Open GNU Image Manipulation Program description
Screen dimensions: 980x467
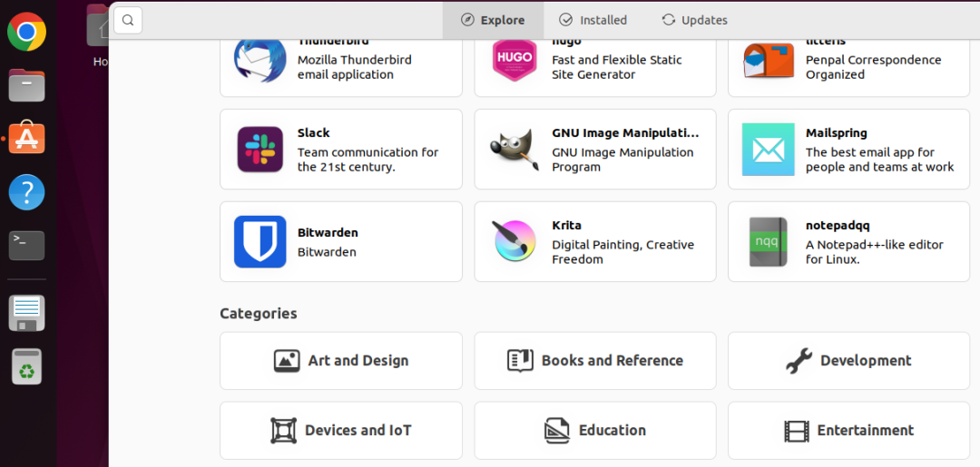click(622, 160)
